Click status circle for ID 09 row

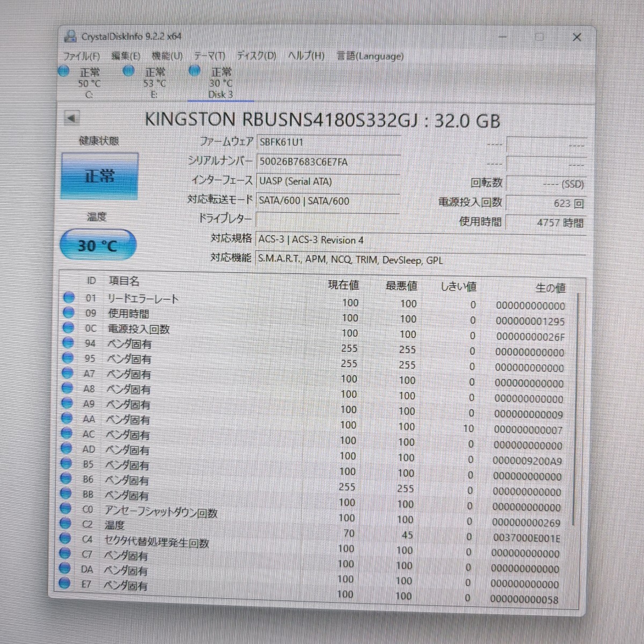click(x=69, y=312)
